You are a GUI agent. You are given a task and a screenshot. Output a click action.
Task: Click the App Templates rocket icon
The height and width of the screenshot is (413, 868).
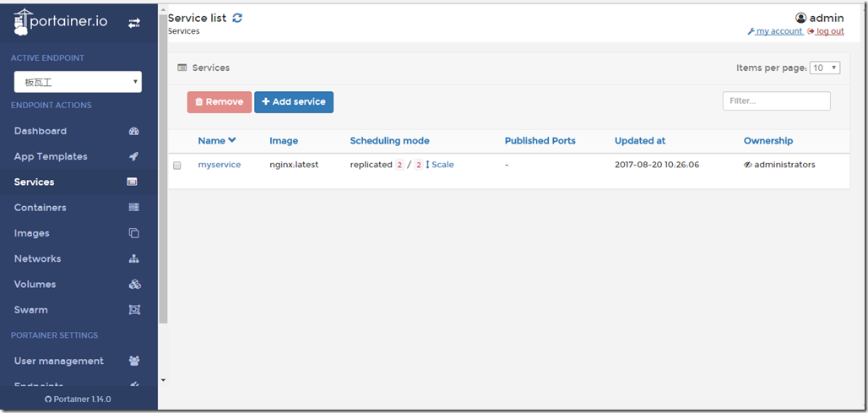click(133, 157)
